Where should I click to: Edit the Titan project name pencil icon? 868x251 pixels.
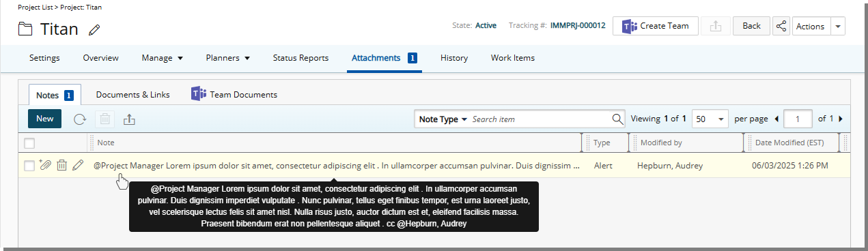tap(94, 29)
